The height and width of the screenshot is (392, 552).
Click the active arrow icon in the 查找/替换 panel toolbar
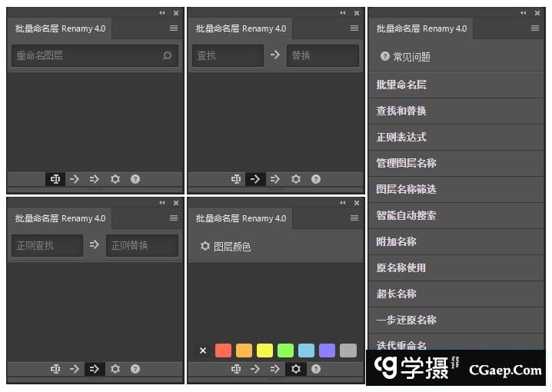[255, 179]
